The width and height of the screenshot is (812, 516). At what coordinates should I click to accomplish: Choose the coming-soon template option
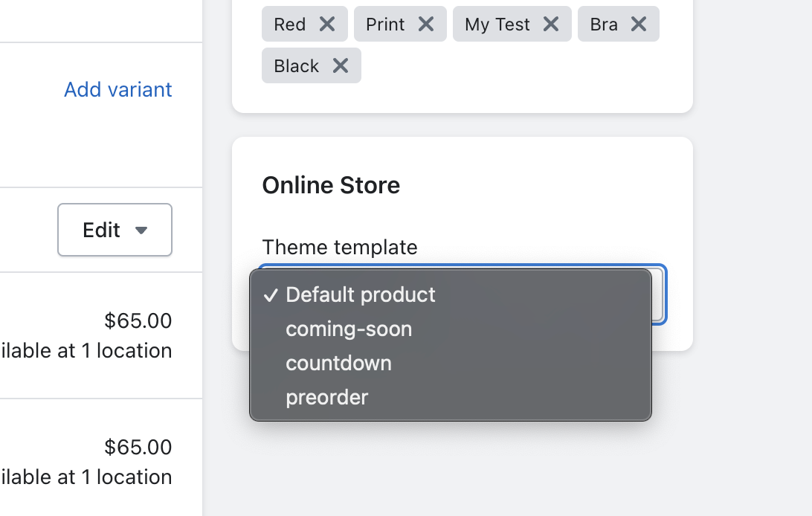pos(349,329)
